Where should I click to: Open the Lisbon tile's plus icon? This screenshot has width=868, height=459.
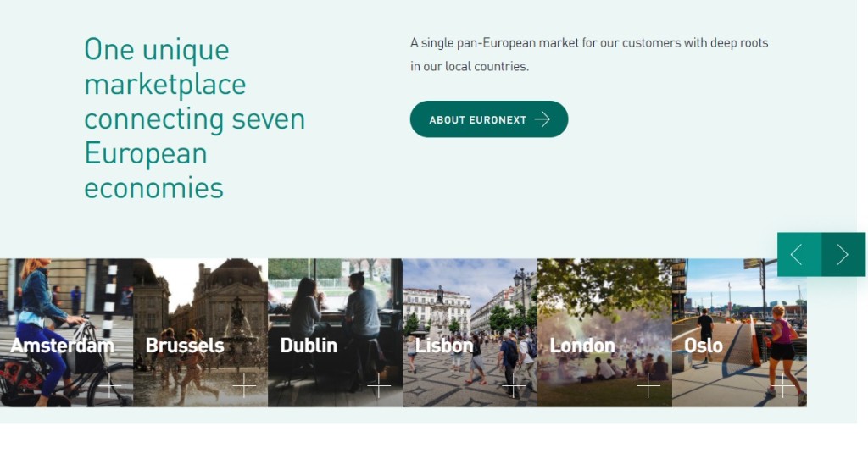pos(513,385)
